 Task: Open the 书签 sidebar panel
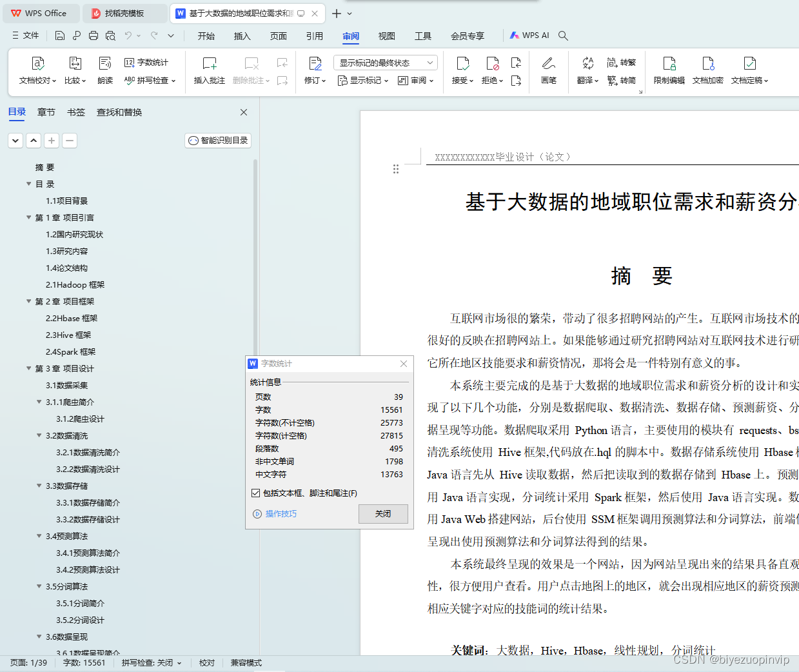pyautogui.click(x=76, y=112)
